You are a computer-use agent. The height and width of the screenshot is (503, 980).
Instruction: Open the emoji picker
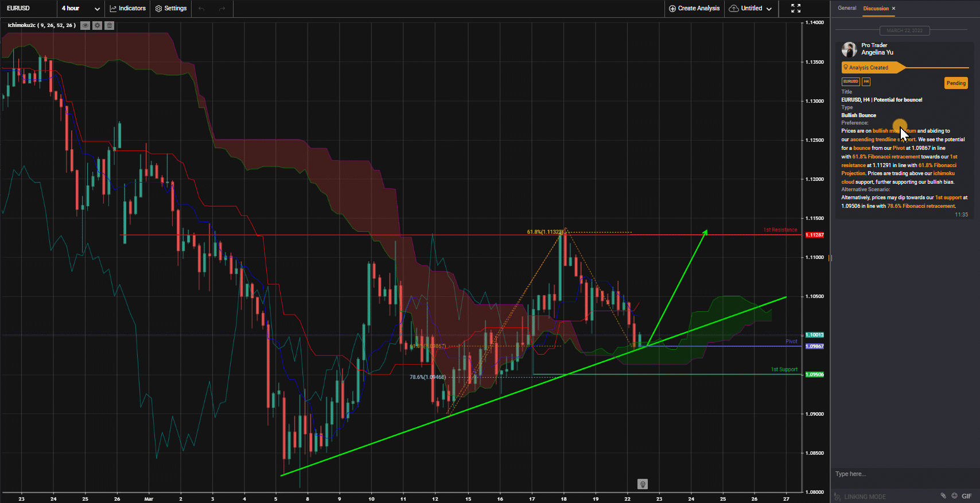(x=955, y=496)
